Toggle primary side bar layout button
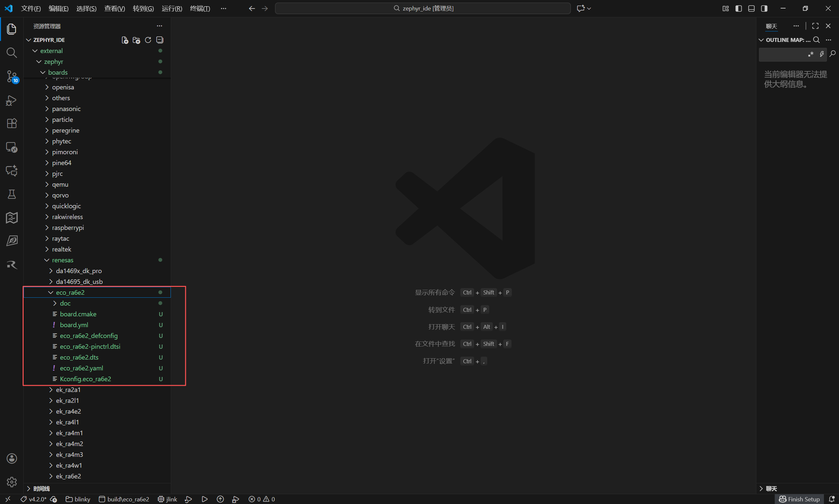 [738, 9]
